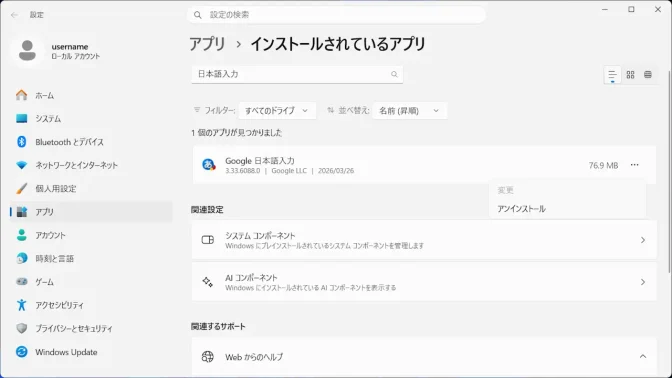The image size is (672, 378).
Task: Click the 関連設定 heading
Action: coord(207,210)
